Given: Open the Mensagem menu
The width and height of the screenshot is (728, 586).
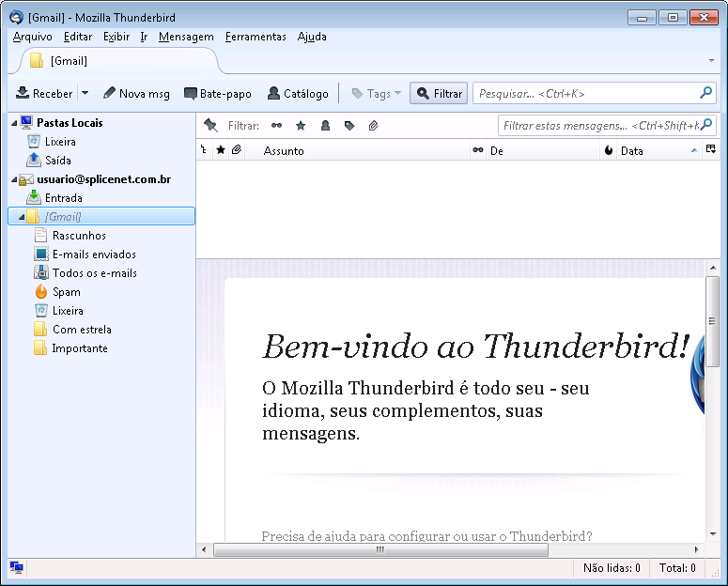Looking at the screenshot, I should (x=186, y=37).
